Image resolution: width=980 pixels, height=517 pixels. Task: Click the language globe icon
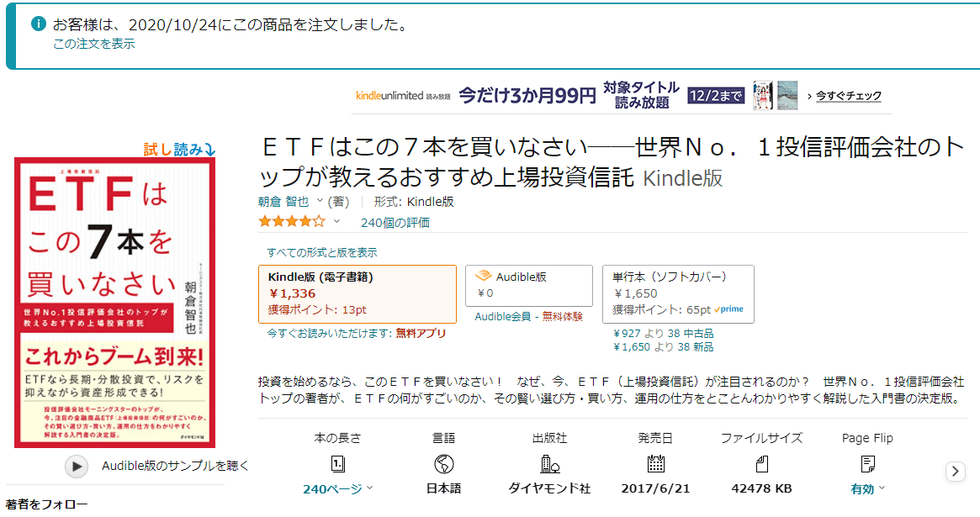[444, 464]
